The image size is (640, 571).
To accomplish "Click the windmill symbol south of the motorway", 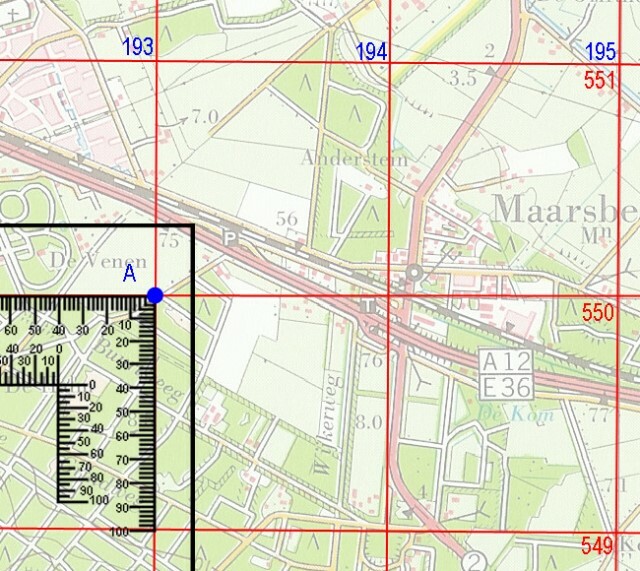I will tap(420, 382).
